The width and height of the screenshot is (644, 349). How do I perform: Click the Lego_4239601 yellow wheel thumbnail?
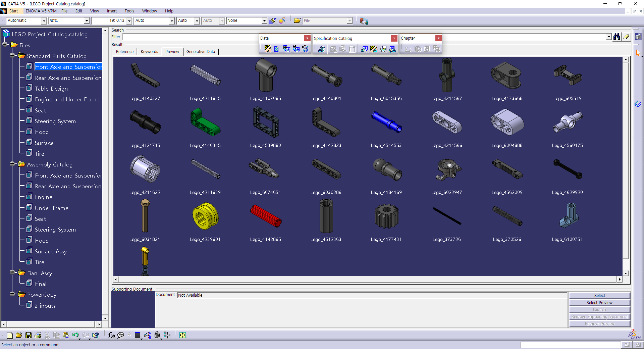click(x=205, y=216)
